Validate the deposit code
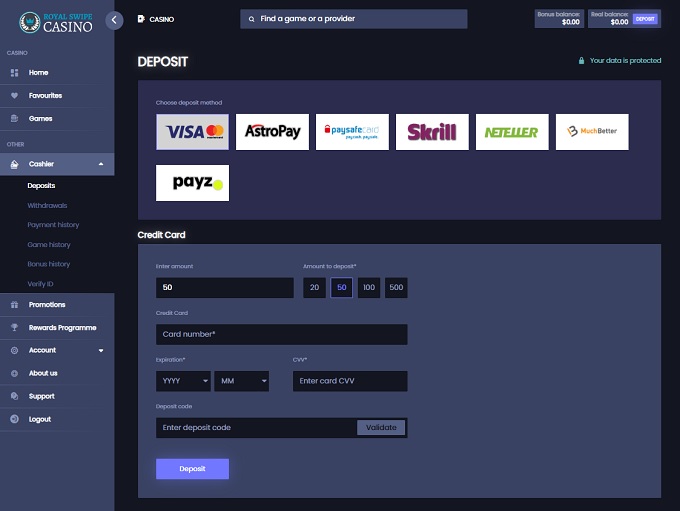The width and height of the screenshot is (680, 511). (x=381, y=427)
